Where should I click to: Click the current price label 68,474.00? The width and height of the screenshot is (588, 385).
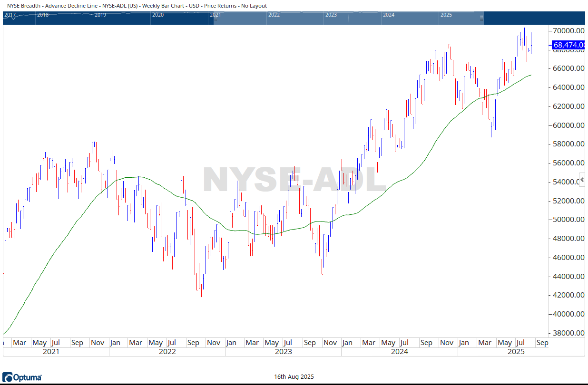(x=568, y=45)
